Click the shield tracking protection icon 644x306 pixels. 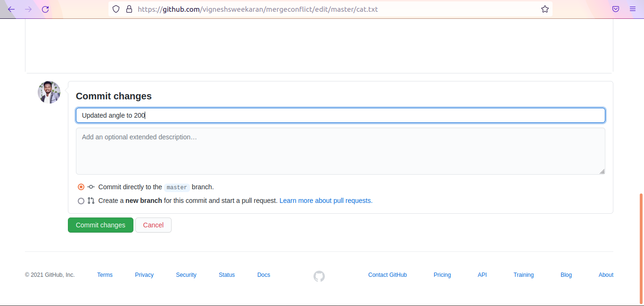pos(116,9)
